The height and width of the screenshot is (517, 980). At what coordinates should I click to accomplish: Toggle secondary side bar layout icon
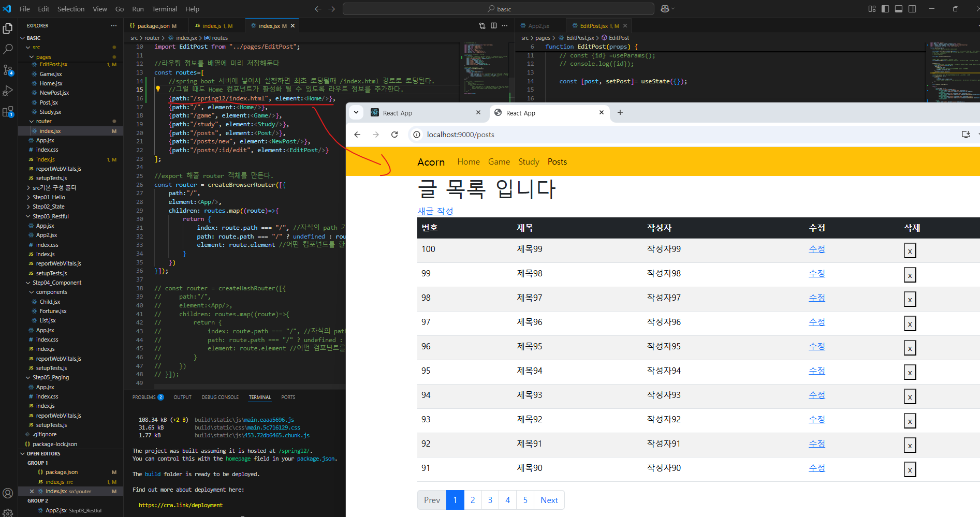click(x=912, y=9)
